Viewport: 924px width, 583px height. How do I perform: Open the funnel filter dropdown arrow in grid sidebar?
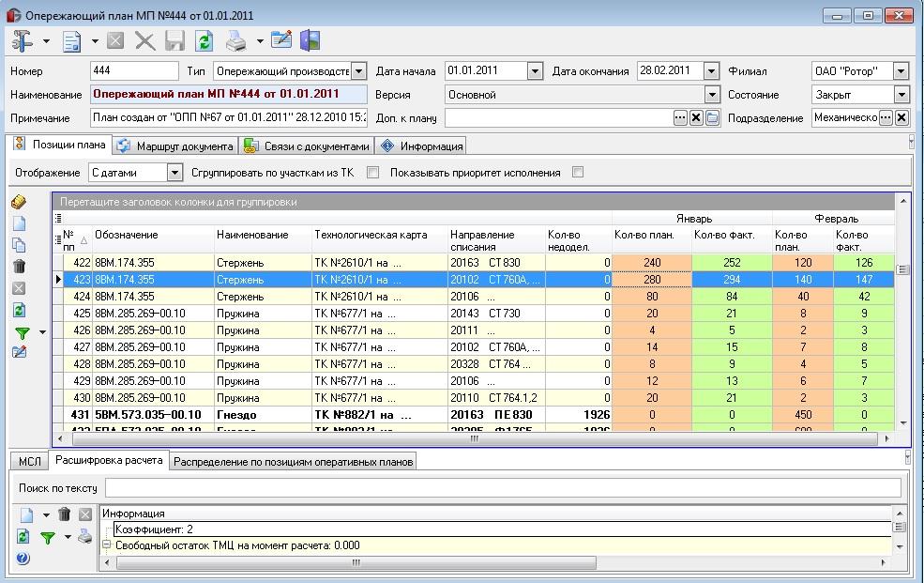click(42, 332)
